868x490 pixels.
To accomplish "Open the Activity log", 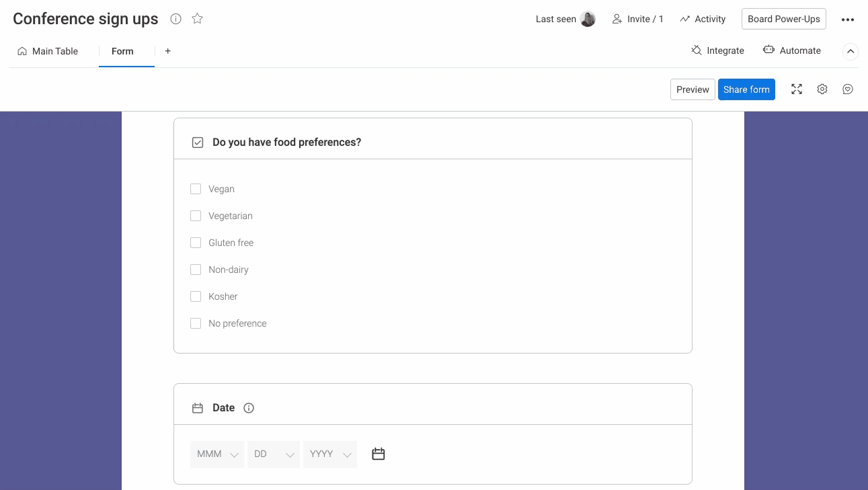I will click(703, 19).
